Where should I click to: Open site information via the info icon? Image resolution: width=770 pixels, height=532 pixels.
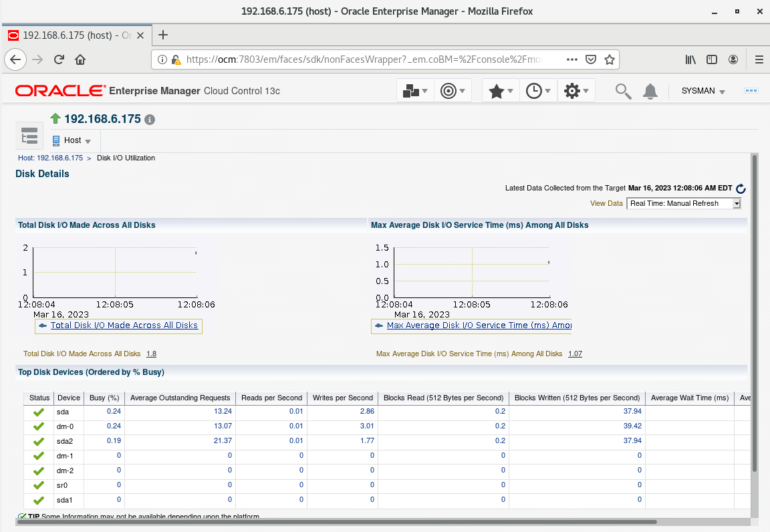(162, 59)
